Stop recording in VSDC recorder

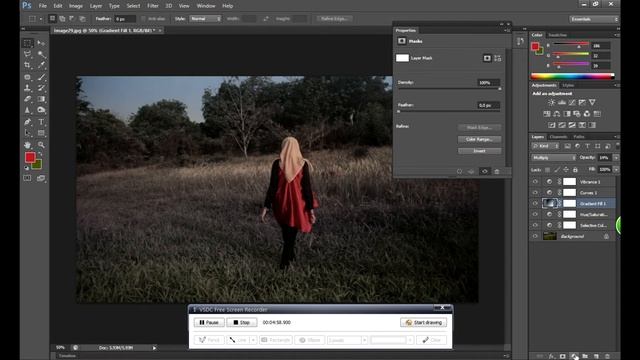242,322
